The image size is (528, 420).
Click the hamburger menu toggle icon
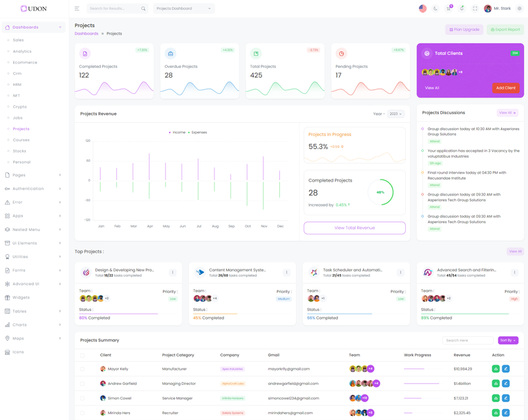[x=77, y=9]
